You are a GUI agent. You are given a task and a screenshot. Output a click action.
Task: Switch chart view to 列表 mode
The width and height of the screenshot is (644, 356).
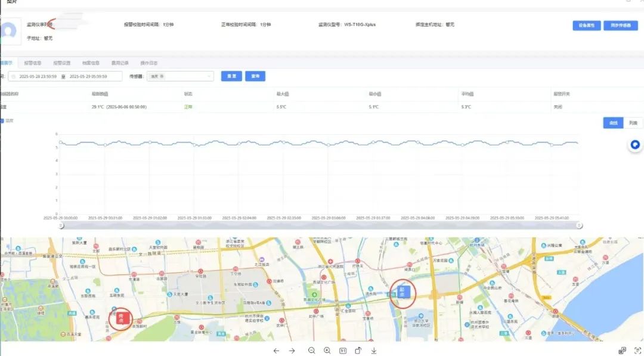[x=633, y=123]
